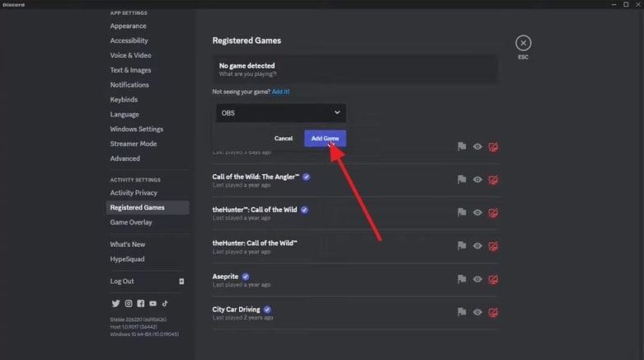Open Discord's Facebook page icon
644x360 pixels.
(140, 303)
